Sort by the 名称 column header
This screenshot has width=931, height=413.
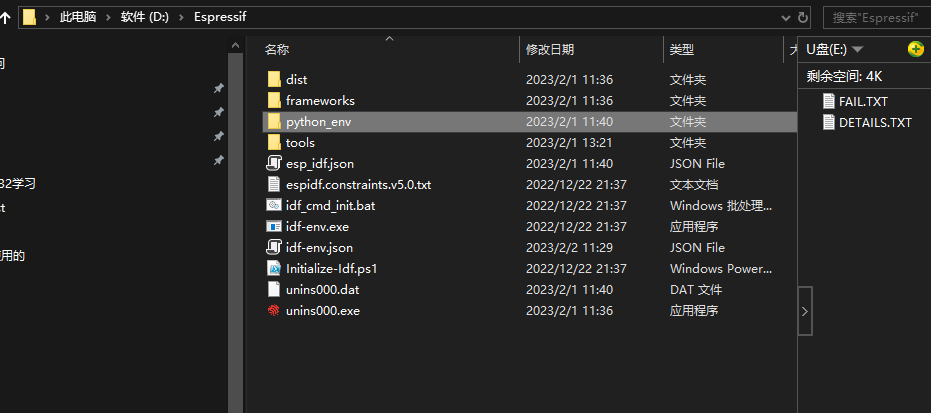(277, 50)
